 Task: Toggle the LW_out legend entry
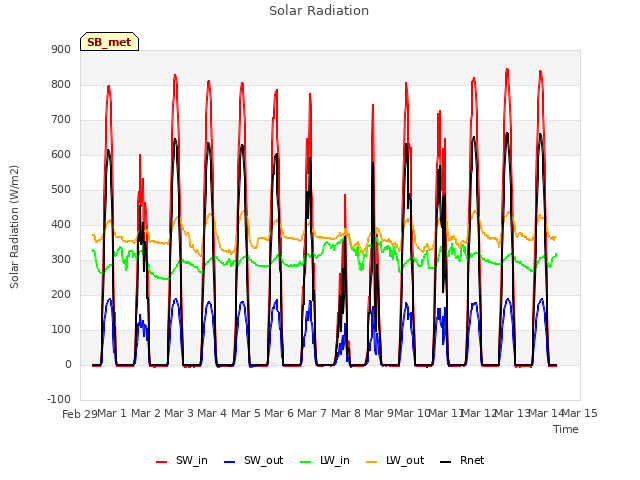395,460
